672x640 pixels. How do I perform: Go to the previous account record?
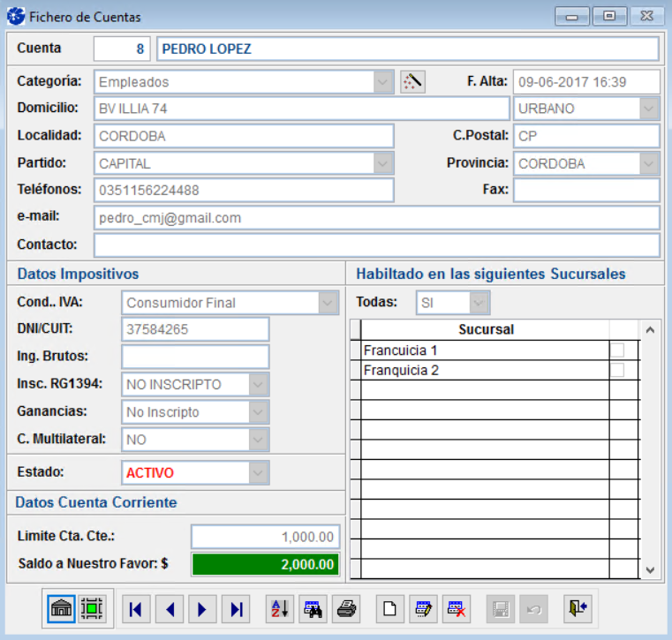[170, 609]
